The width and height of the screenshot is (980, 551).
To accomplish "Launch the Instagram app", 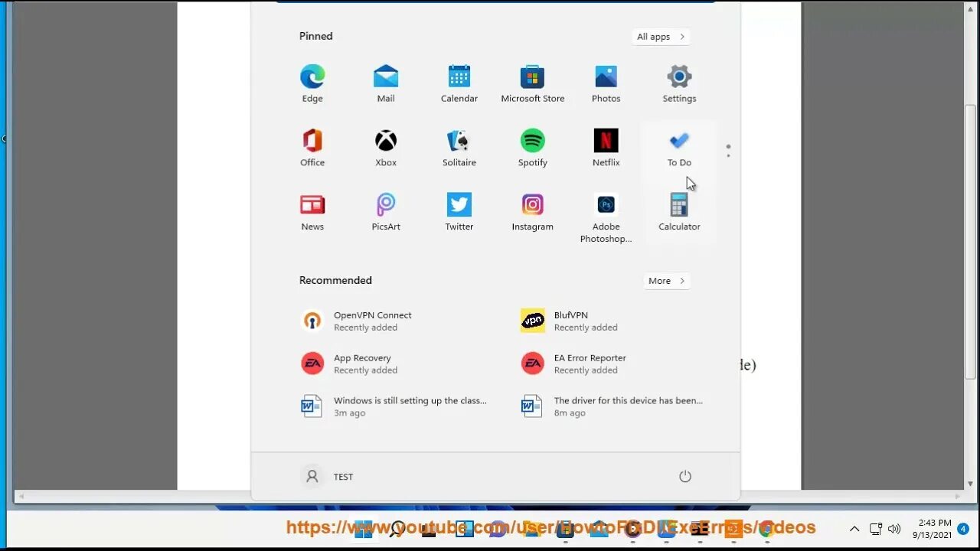I will (533, 212).
